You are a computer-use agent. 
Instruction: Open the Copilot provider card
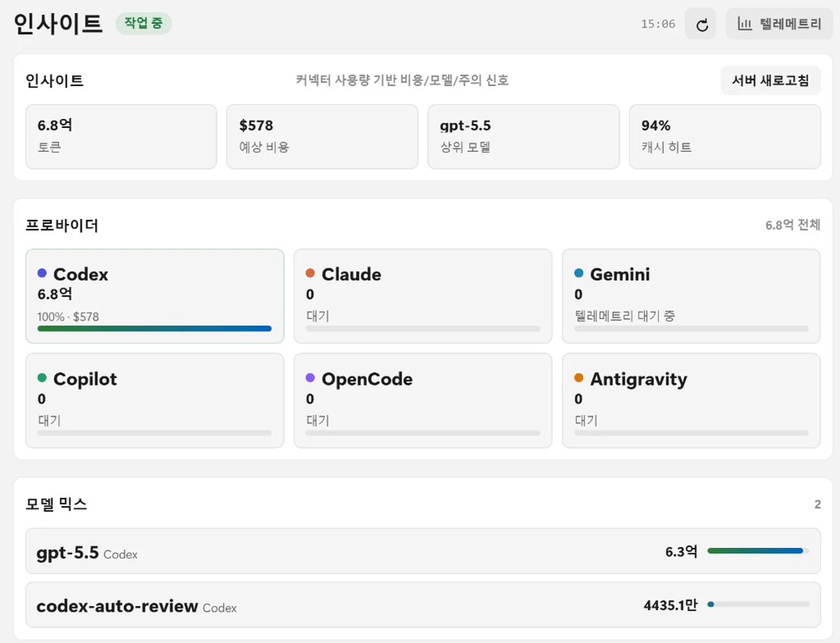[x=155, y=401]
